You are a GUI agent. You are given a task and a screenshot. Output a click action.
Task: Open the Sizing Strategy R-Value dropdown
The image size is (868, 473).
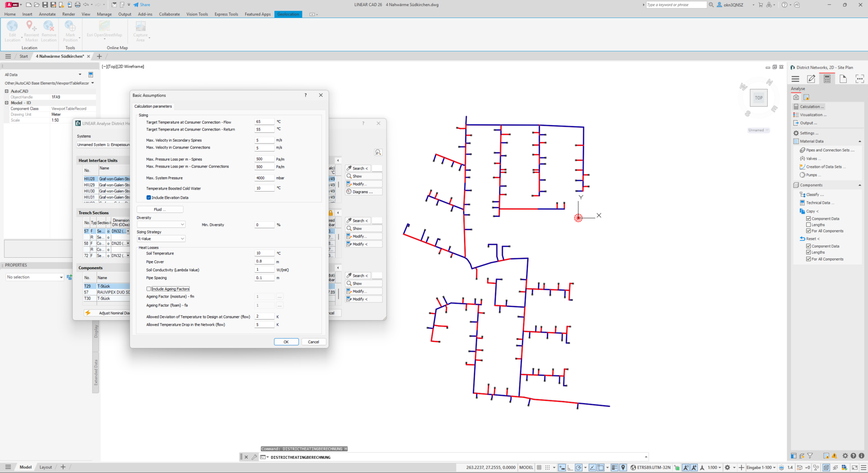(161, 239)
